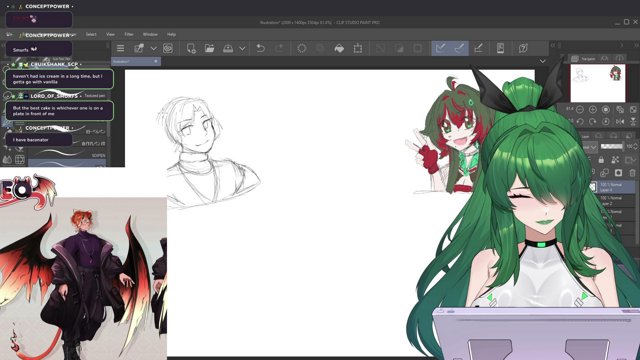
Task: Save the illustration using the save icon
Action: (x=228, y=49)
